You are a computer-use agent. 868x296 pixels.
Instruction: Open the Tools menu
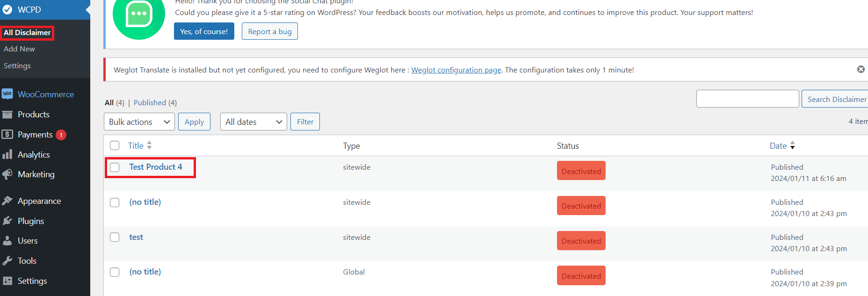click(x=27, y=261)
